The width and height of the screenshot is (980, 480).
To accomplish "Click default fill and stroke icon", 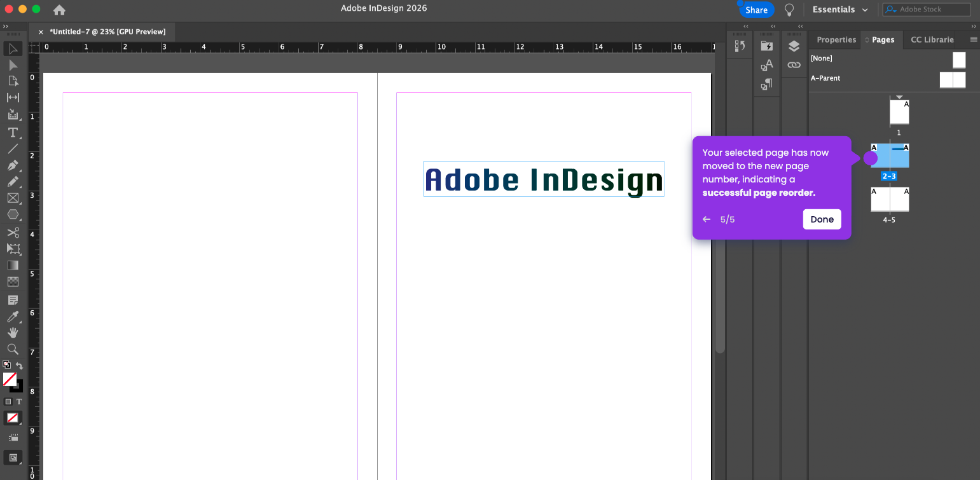I will tap(6, 365).
